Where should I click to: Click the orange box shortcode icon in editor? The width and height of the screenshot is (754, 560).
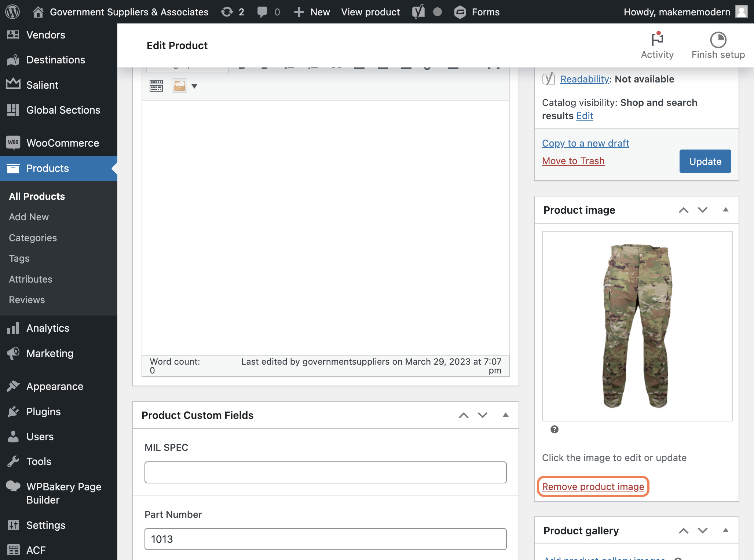tap(180, 86)
